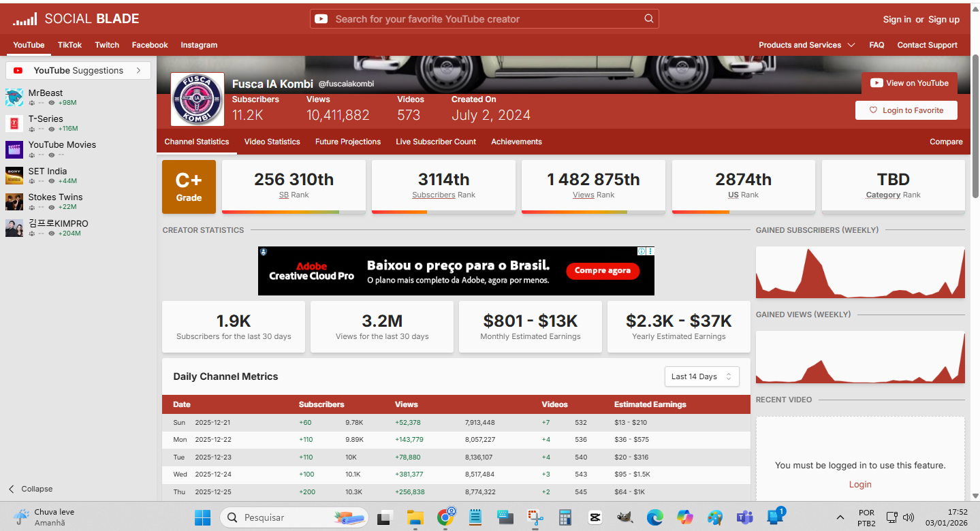
Task: Click the Social Blade logo
Action: 76,19
